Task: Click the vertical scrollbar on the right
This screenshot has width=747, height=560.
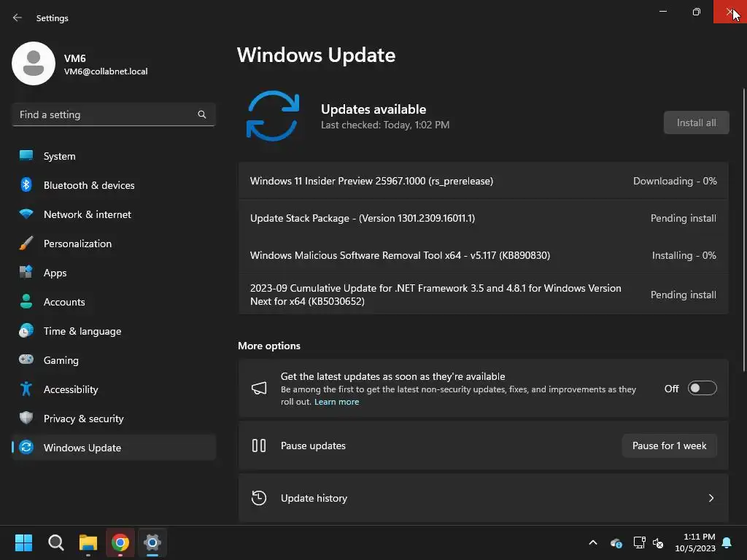Action: 744,230
